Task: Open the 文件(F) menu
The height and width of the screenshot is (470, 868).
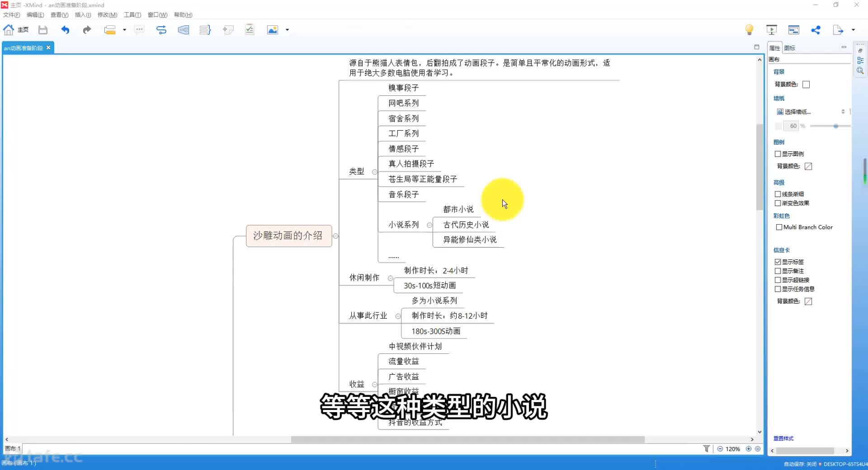Action: [x=12, y=15]
